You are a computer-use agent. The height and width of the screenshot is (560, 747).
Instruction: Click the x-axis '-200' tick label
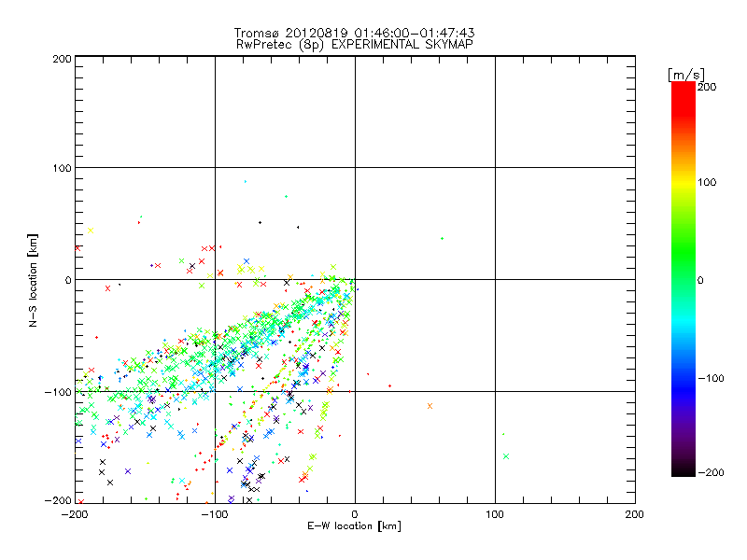point(76,514)
